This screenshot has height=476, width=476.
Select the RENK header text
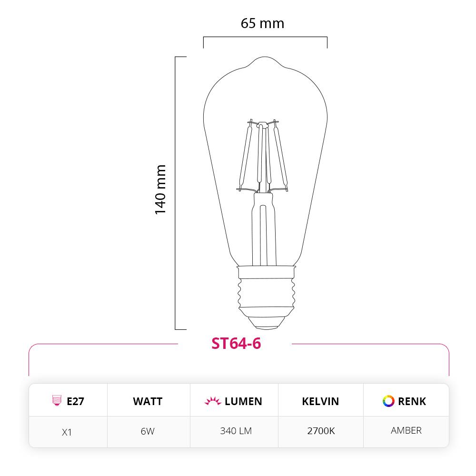412,401
